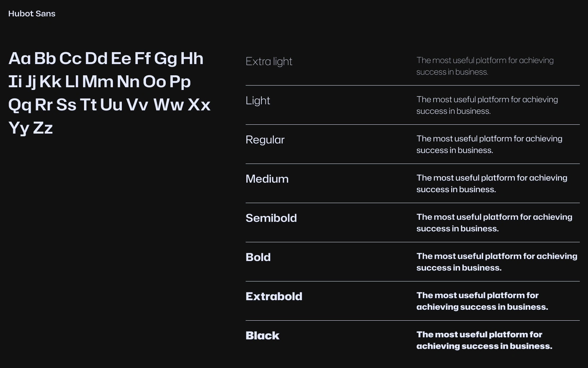Select the Extrabold weight label
Viewport: 588px width, 368px height.
pyautogui.click(x=274, y=296)
